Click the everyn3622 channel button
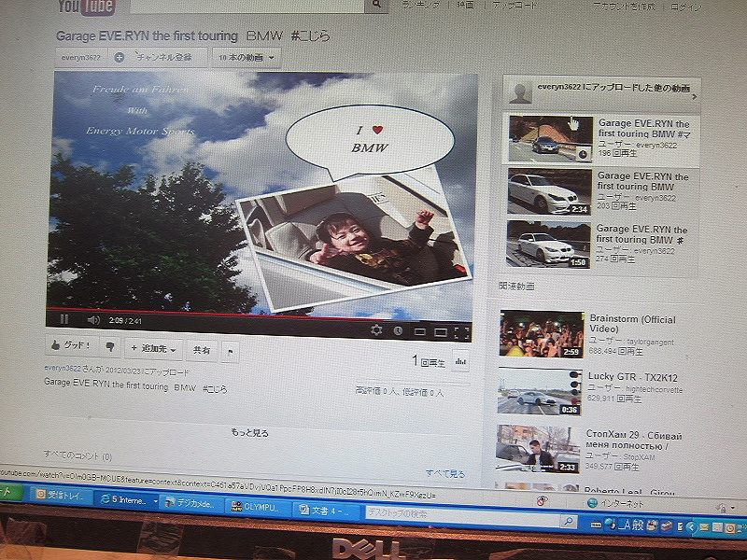Image resolution: width=747 pixels, height=560 pixels. [x=81, y=57]
